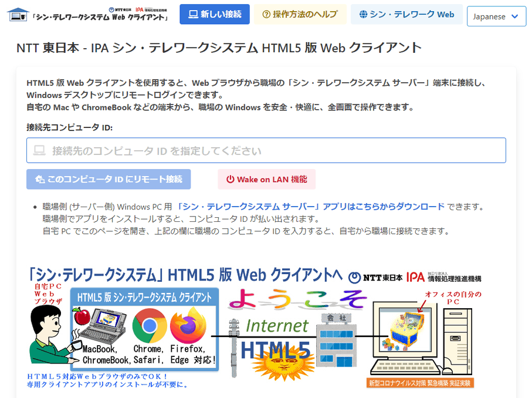The image size is (532, 398).
Task: Click the laptop icon on 新しい接続
Action: pos(193,14)
